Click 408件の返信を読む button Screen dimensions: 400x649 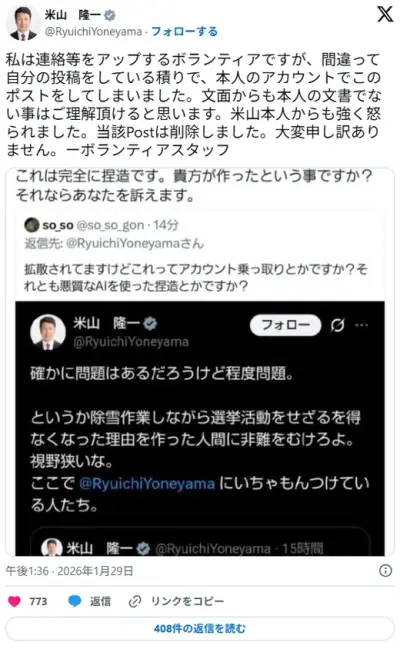(x=200, y=629)
